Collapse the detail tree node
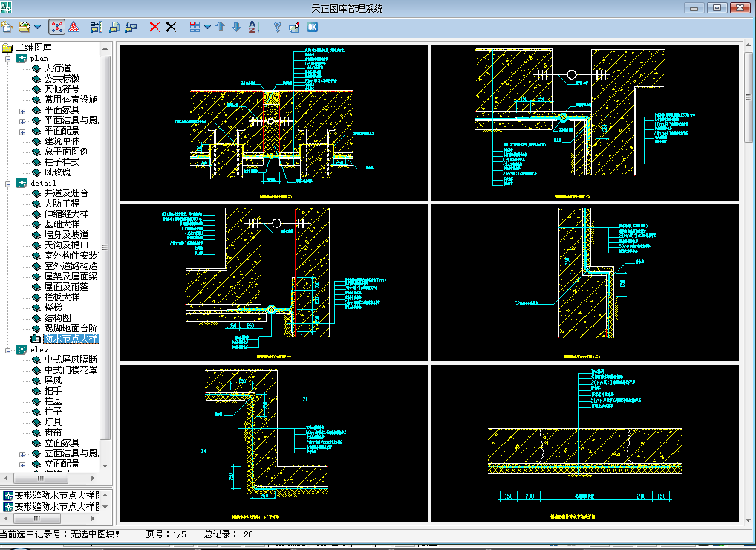 7,184
